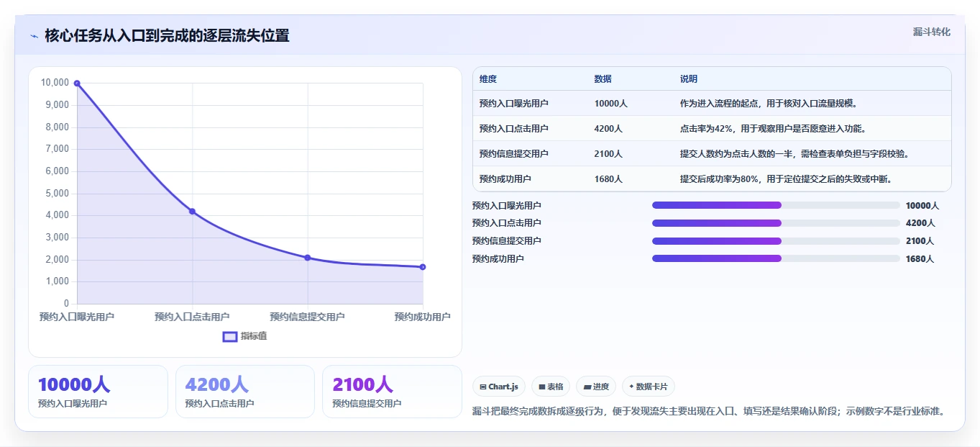Image resolution: width=980 pixels, height=447 pixels.
Task: Click 预约入口点击用户 in the table
Action: [x=514, y=129]
